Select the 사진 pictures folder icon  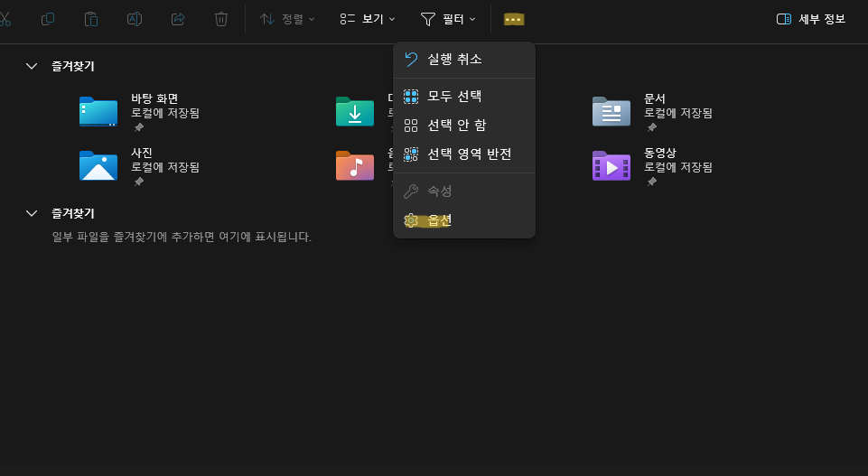pyautogui.click(x=98, y=165)
